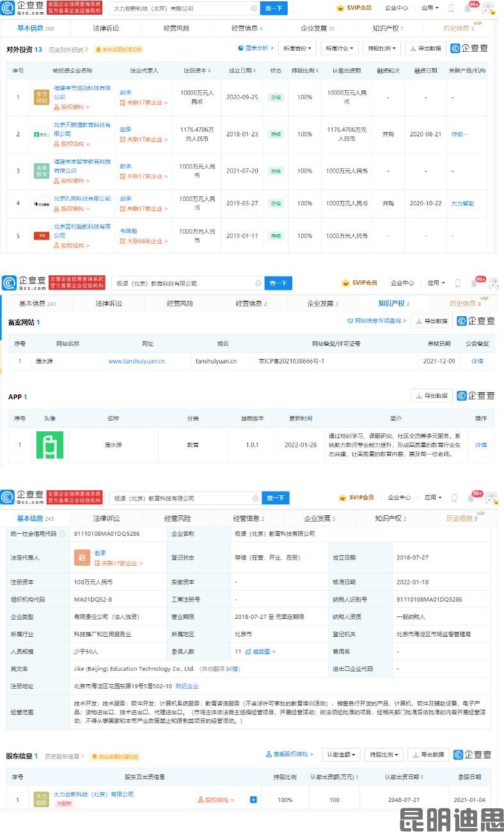This screenshot has height=832, width=504.
Task: Select the 知识产权 7 tab
Action: tap(388, 28)
